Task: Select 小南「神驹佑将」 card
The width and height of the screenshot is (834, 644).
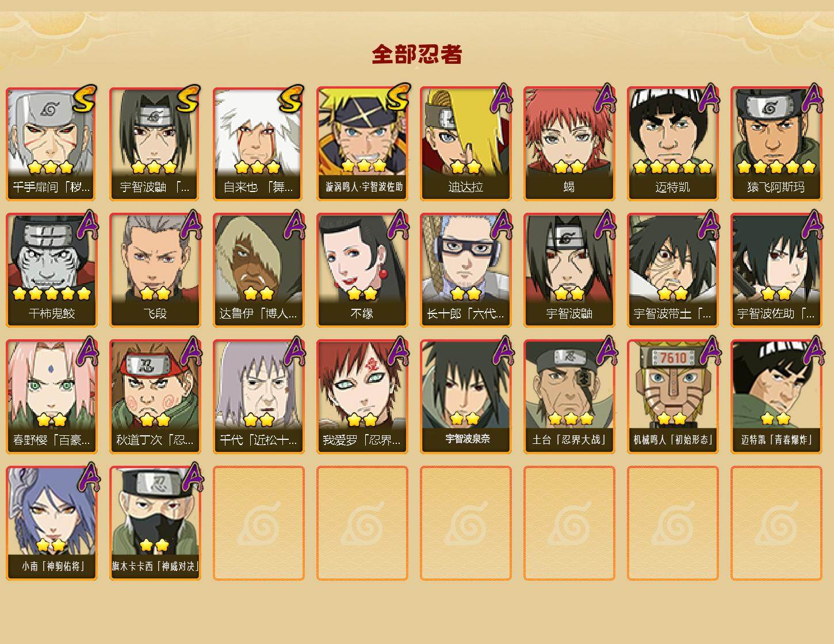Action: click(x=52, y=523)
